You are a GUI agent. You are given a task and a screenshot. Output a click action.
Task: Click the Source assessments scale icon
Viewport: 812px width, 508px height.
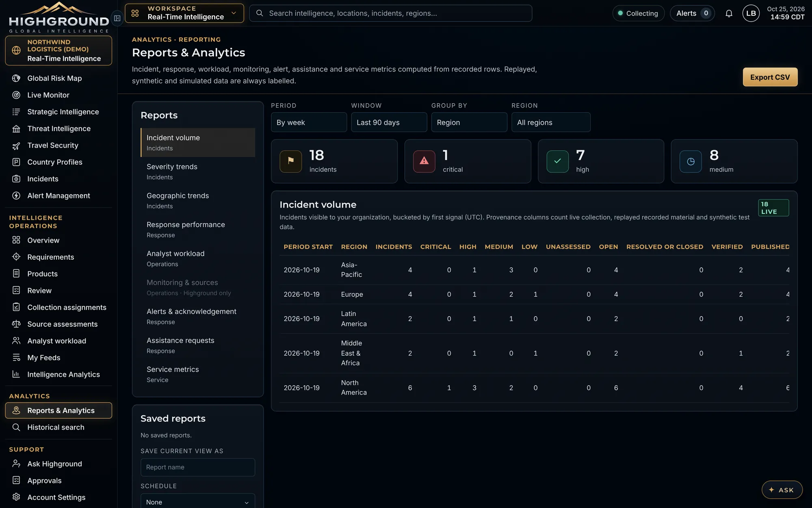(x=16, y=324)
